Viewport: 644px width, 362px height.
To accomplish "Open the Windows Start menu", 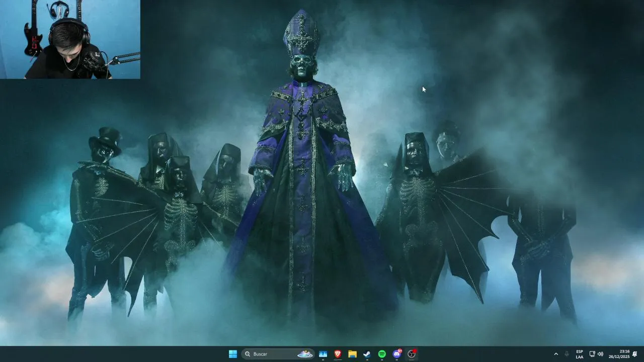I will click(232, 354).
